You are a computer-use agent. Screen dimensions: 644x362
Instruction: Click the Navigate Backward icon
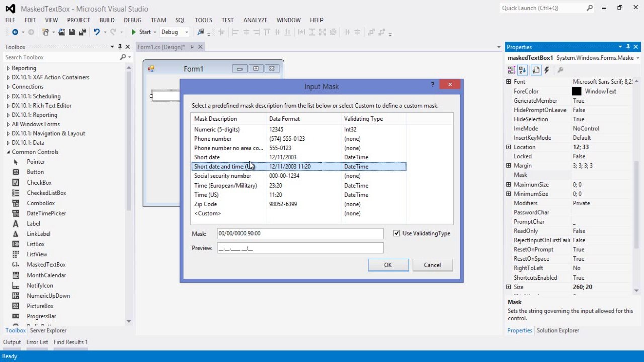tap(15, 32)
